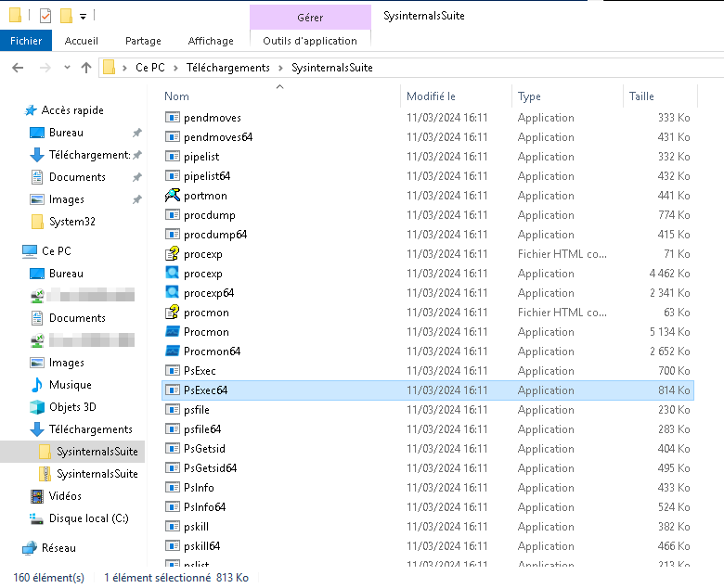Select System32 folder in quick access
Screen dimensions: 724x588
point(72,222)
